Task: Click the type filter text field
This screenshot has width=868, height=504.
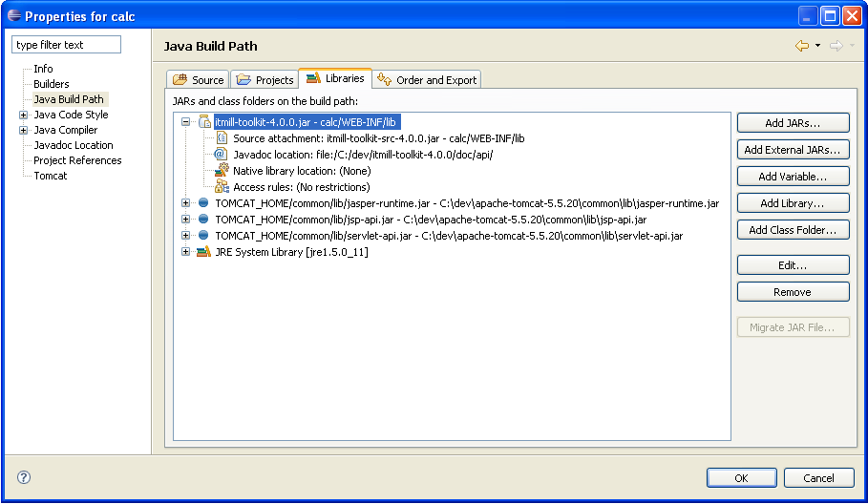Action: [x=66, y=45]
